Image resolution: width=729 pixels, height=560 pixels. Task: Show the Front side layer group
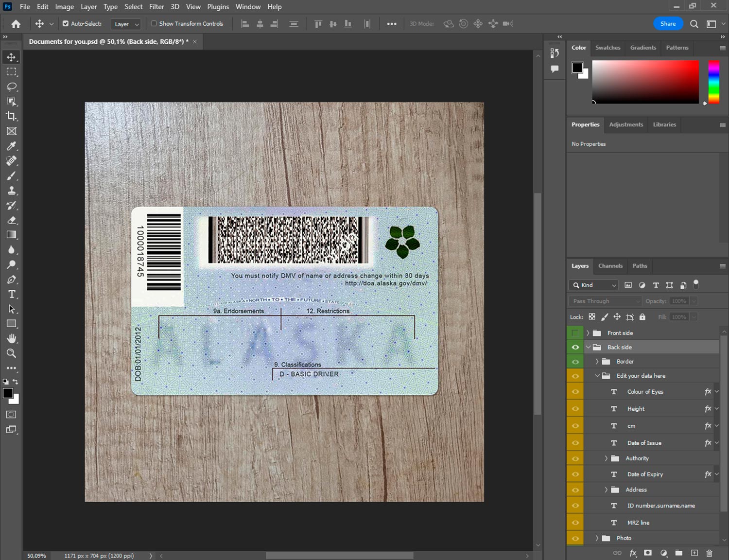[x=575, y=333]
